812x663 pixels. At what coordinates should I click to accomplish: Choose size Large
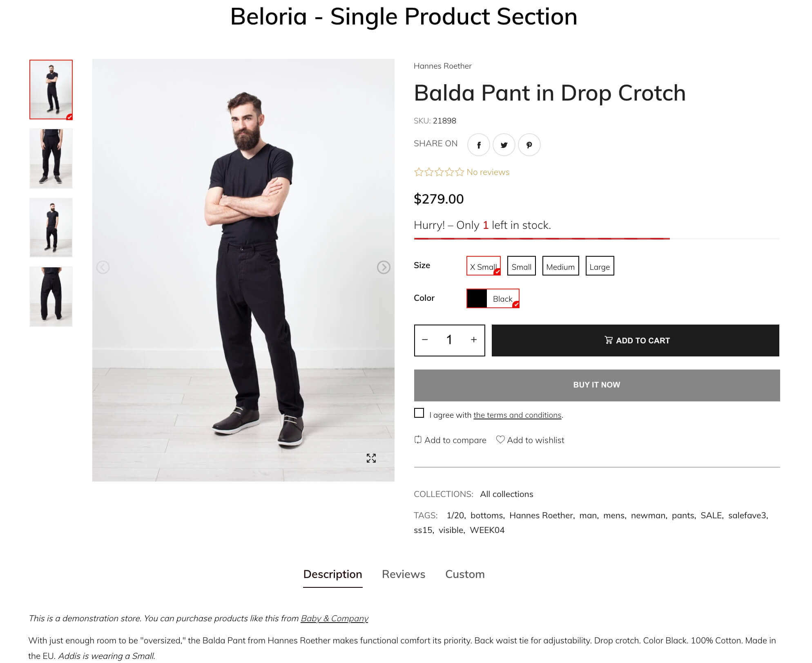coord(599,266)
